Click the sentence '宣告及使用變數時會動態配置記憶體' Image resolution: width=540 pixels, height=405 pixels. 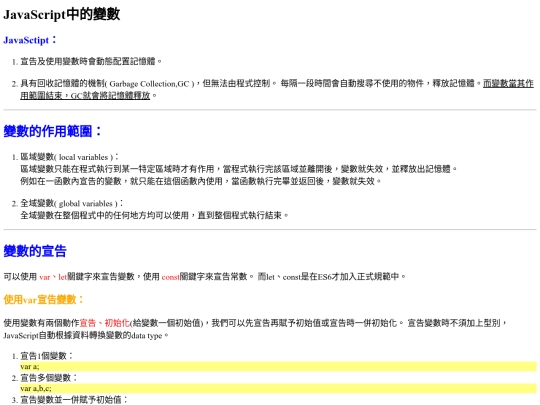(x=88, y=62)
